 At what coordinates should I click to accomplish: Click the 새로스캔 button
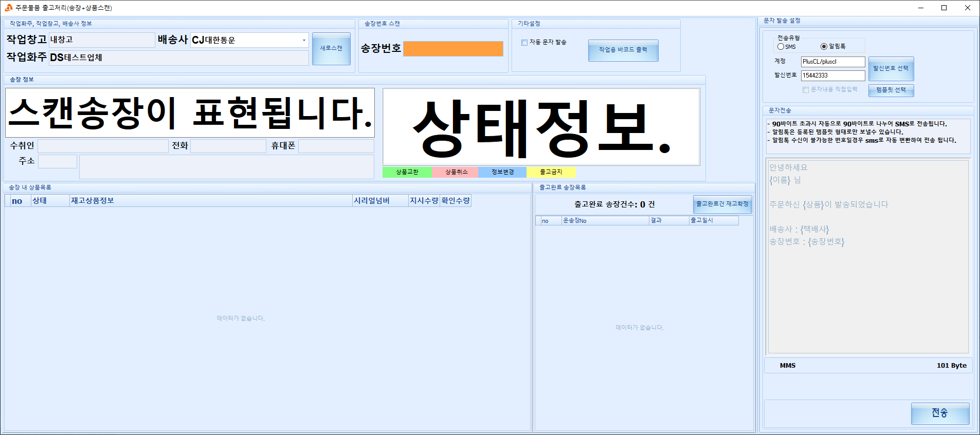[x=331, y=49]
